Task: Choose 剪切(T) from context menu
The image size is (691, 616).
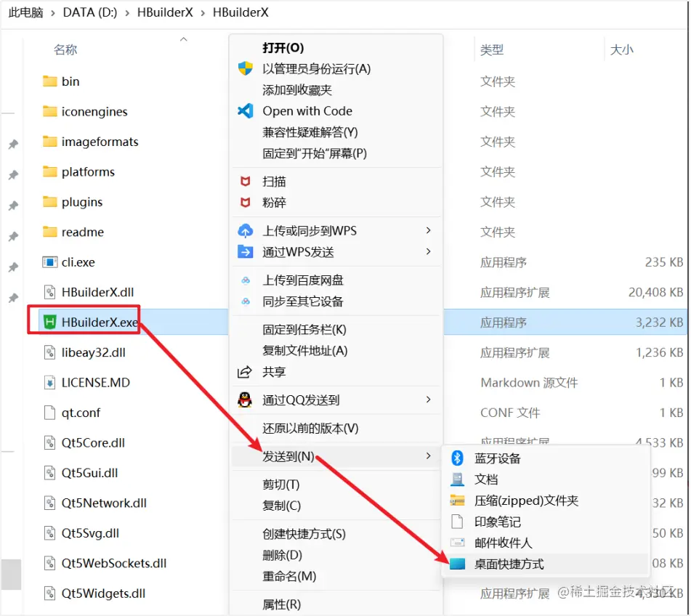Action: click(x=281, y=485)
